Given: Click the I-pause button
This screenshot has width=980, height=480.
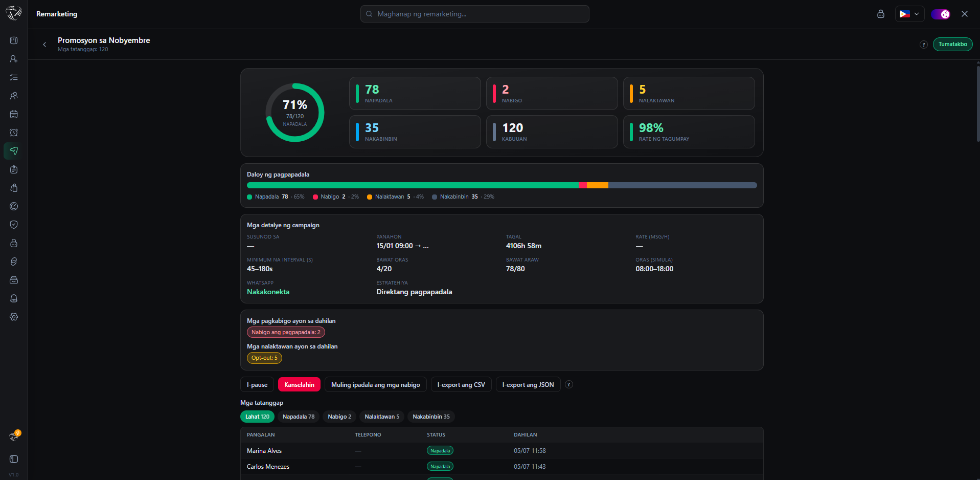Looking at the screenshot, I should 257,384.
